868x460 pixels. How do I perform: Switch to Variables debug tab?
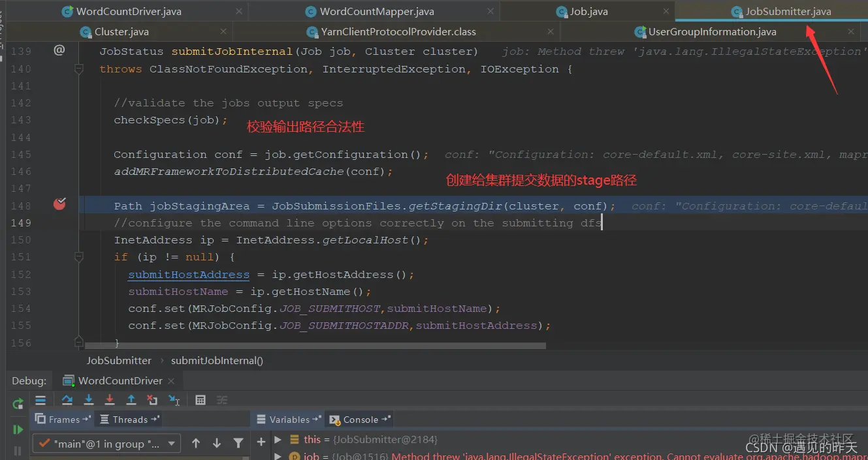pyautogui.click(x=289, y=420)
